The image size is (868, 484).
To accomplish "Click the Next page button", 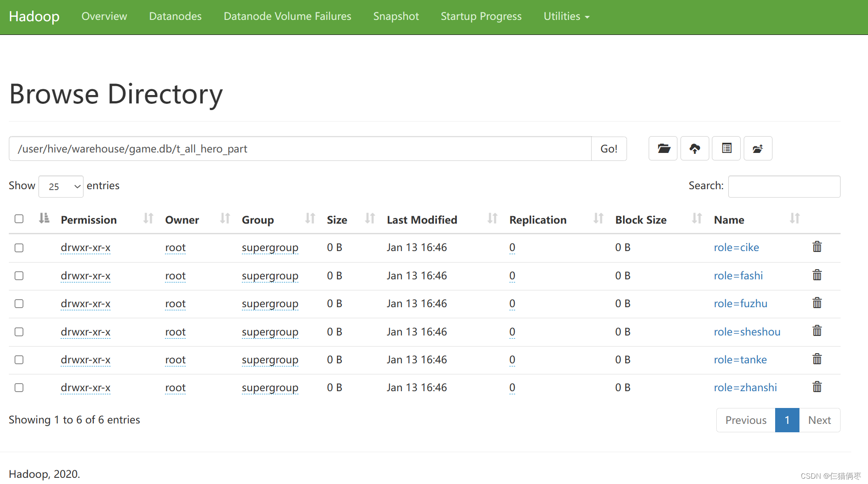I will tap(818, 420).
